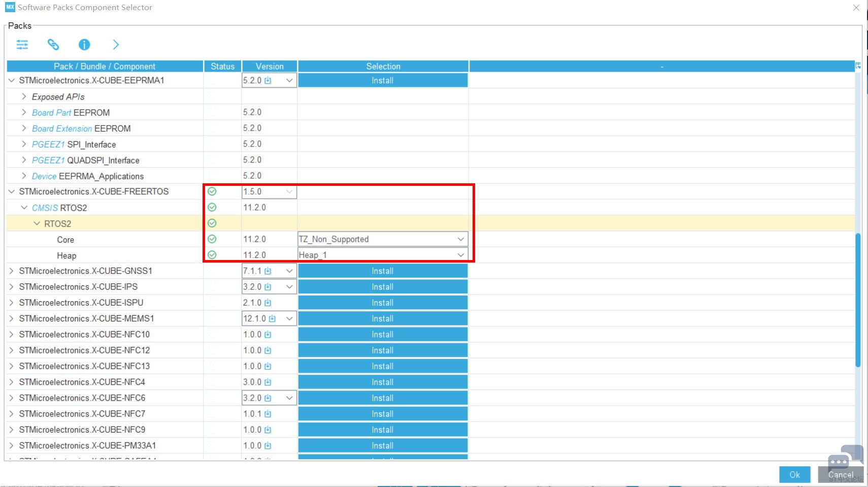The height and width of the screenshot is (487, 868).
Task: Install the X-CUBE-GNSS1 pack
Action: (383, 271)
